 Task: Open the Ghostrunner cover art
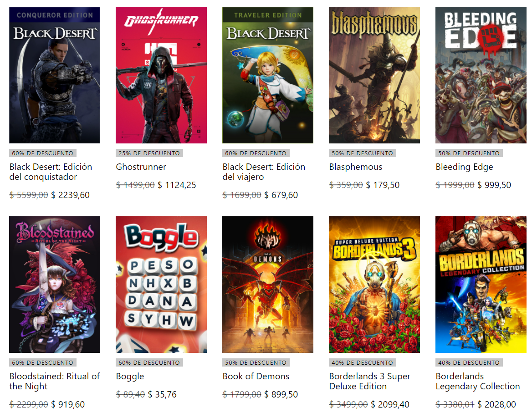pyautogui.click(x=161, y=75)
